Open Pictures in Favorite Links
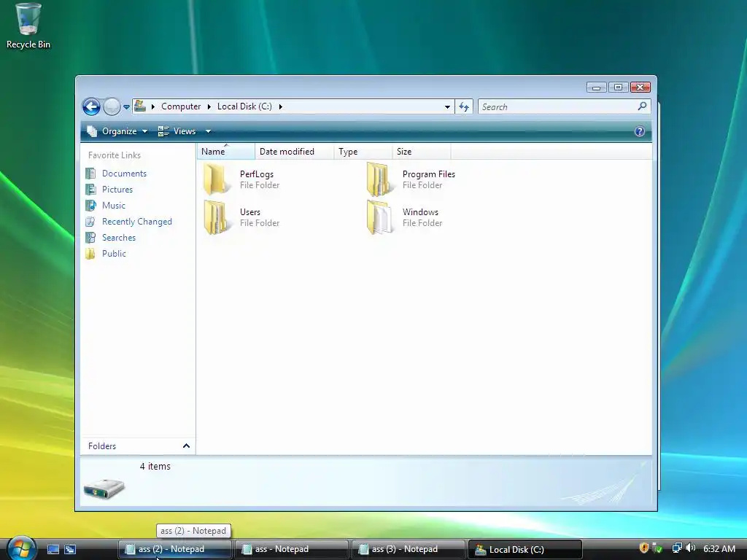The image size is (747, 560). tap(117, 190)
